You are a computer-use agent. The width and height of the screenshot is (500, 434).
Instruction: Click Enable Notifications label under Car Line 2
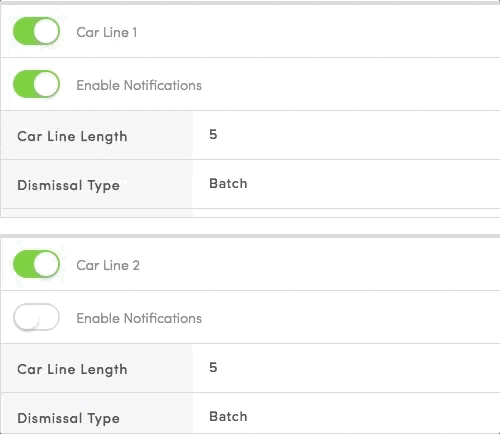[139, 318]
